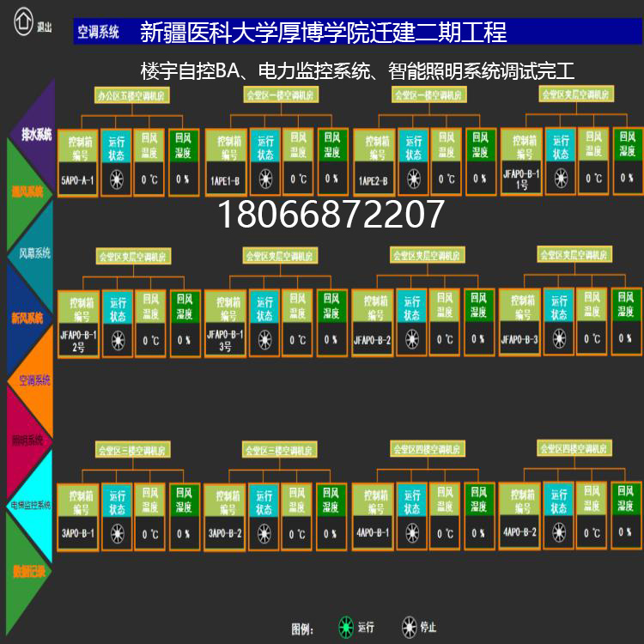The width and height of the screenshot is (644, 644).
Task: Click the green 运行 legend icon
Action: click(x=346, y=627)
